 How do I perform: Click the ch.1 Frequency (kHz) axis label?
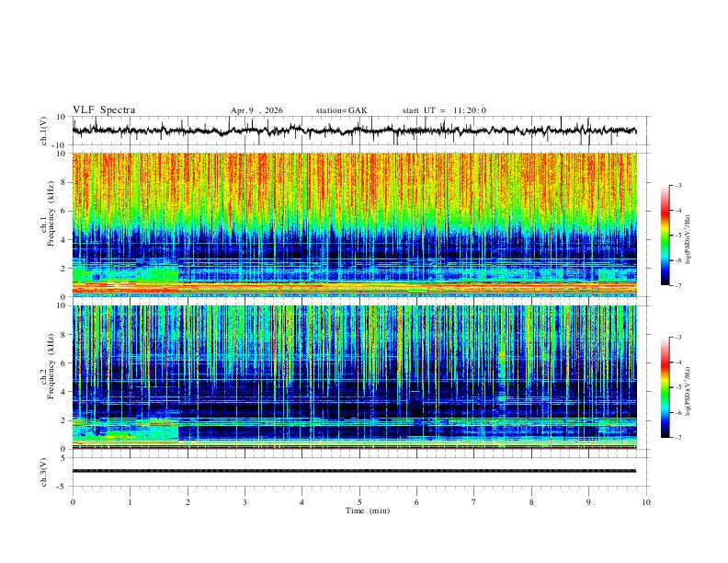click(x=48, y=213)
